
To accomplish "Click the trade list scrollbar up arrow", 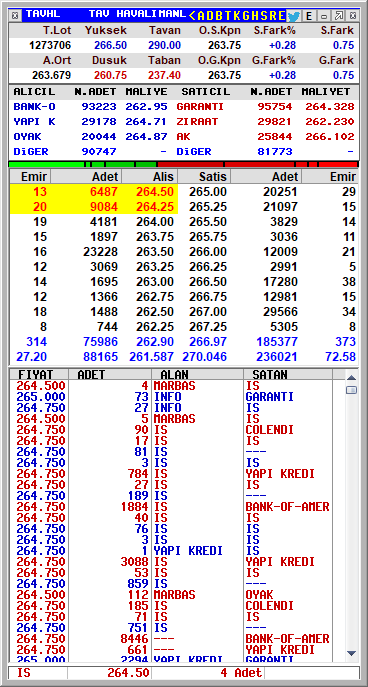I will [351, 377].
